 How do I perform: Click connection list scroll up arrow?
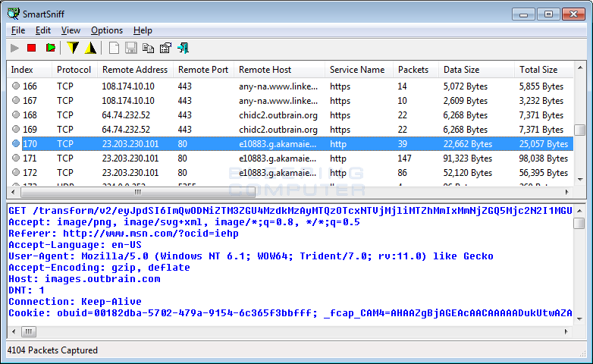pos(580,67)
